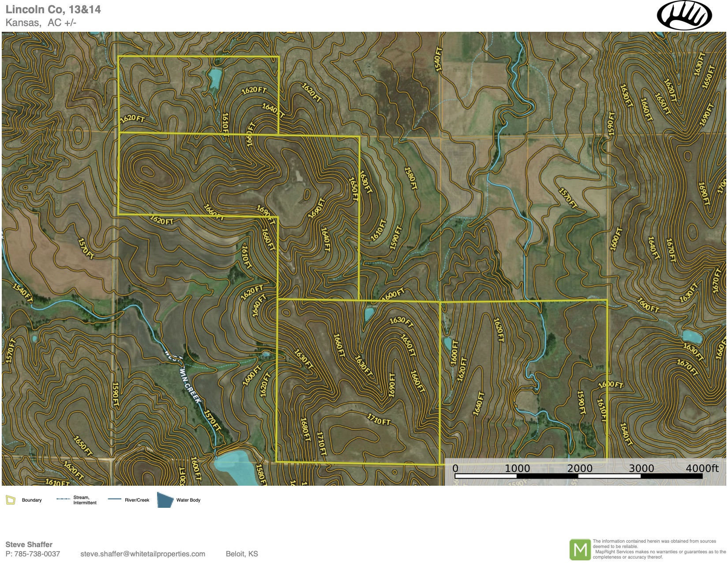Click the Kansas, AC +/- subtitle
The height and width of the screenshot is (563, 728).
tap(41, 23)
